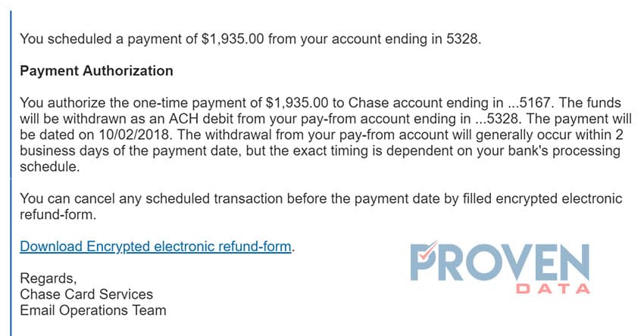Viewport: 644px width, 336px height.
Task: Open the Download Encrypted electronic refund-form link
Action: (x=155, y=246)
